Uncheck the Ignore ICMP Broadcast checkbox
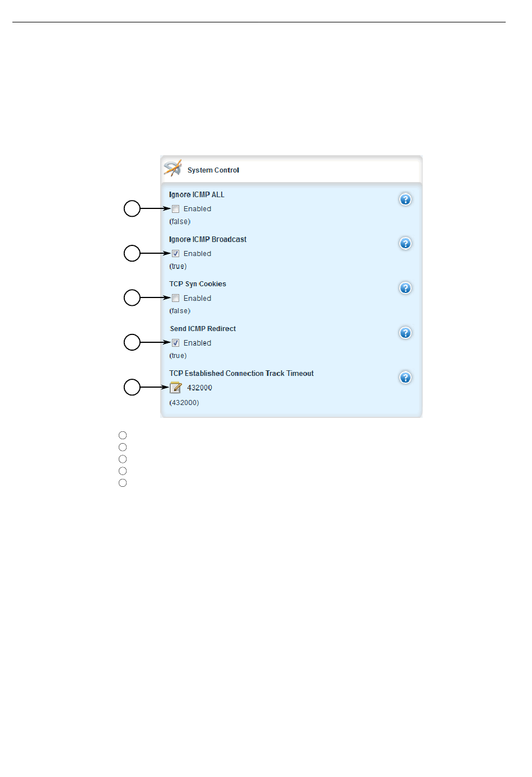Image resolution: width=532 pixels, height=777 pixels. (176, 254)
